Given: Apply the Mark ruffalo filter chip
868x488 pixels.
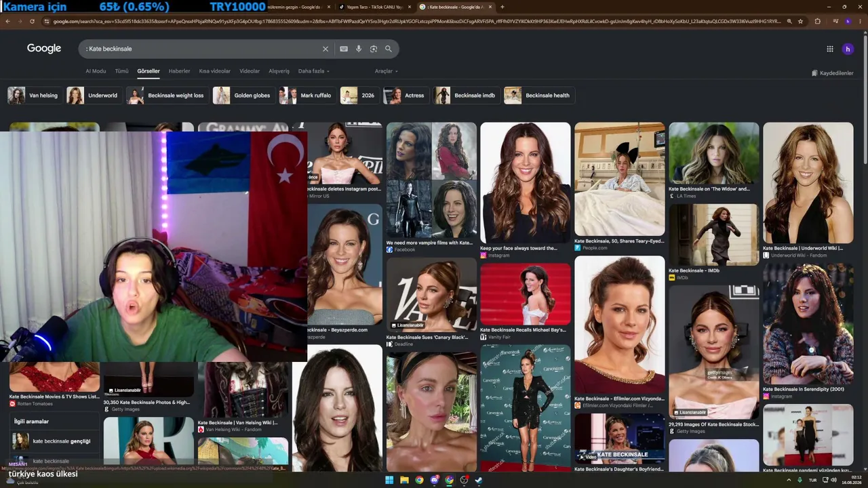Looking at the screenshot, I should point(307,96).
